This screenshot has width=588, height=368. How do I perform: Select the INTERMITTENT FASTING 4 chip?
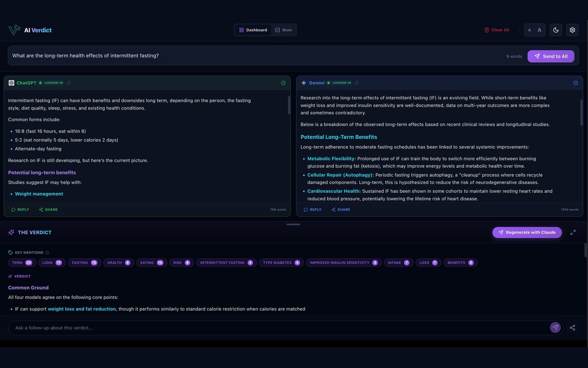226,263
